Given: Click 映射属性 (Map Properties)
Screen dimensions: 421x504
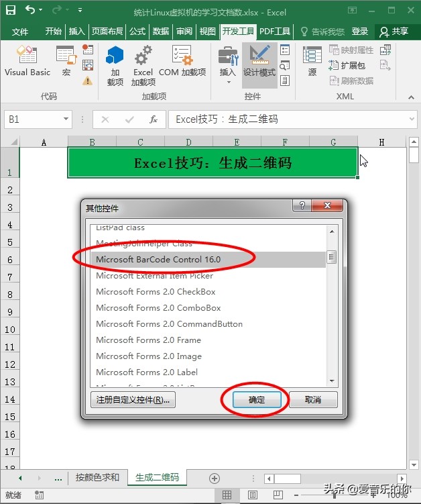Looking at the screenshot, I should [x=351, y=50].
